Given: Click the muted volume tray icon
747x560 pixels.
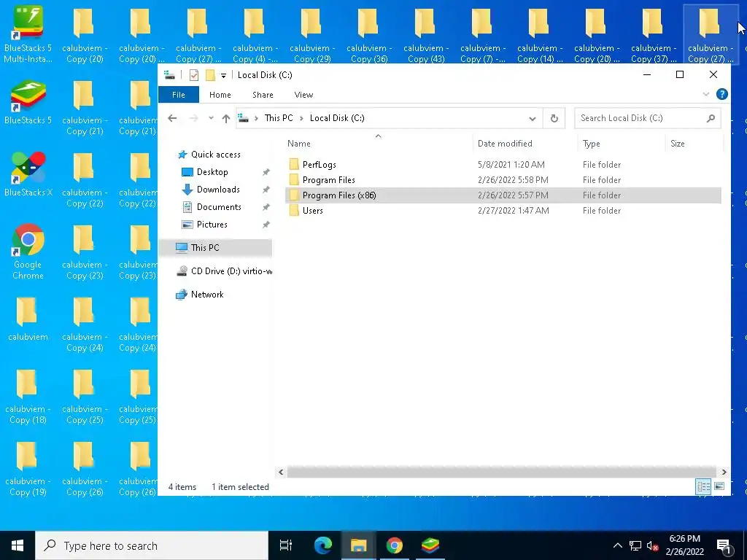Looking at the screenshot, I should point(652,545).
